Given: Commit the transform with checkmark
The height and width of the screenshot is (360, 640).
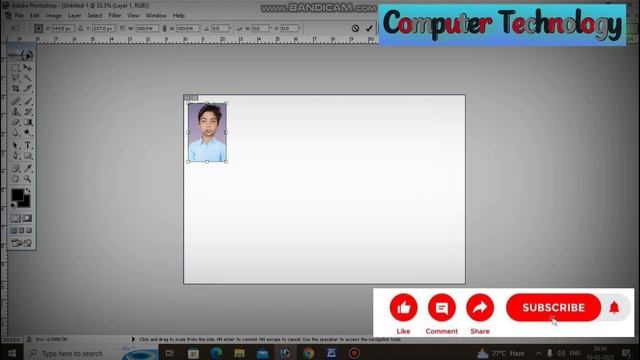Looking at the screenshot, I should [x=369, y=28].
